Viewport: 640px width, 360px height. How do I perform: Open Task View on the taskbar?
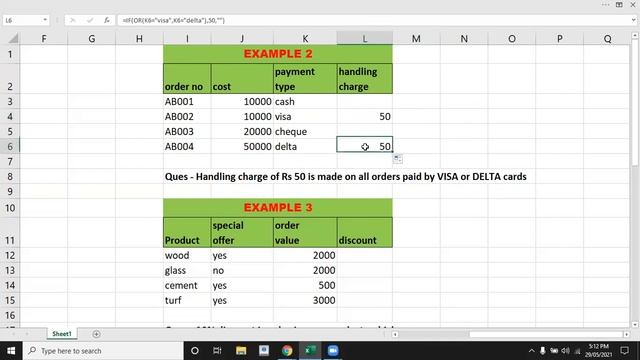click(217, 351)
